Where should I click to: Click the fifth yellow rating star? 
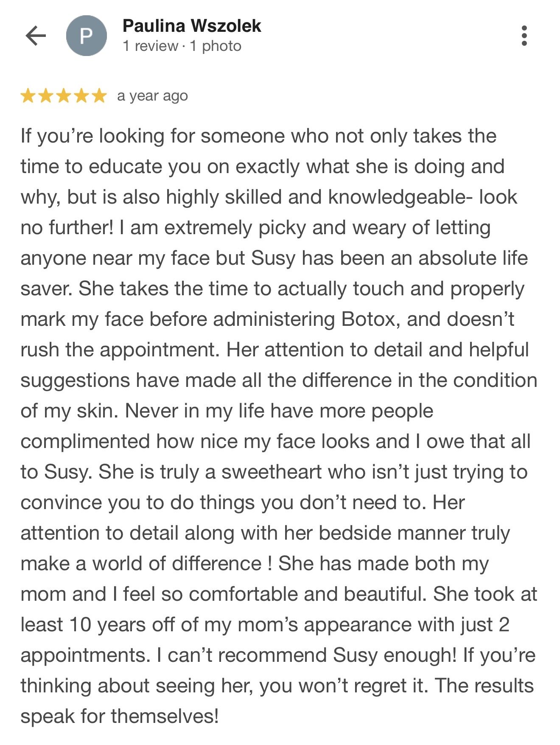[x=99, y=96]
